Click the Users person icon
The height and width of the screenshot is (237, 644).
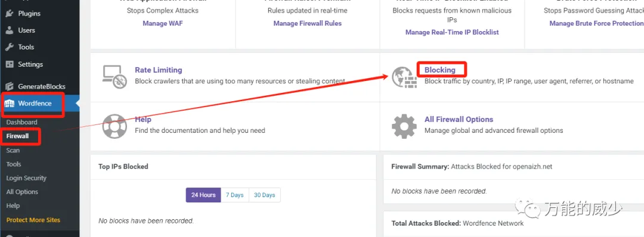point(9,30)
